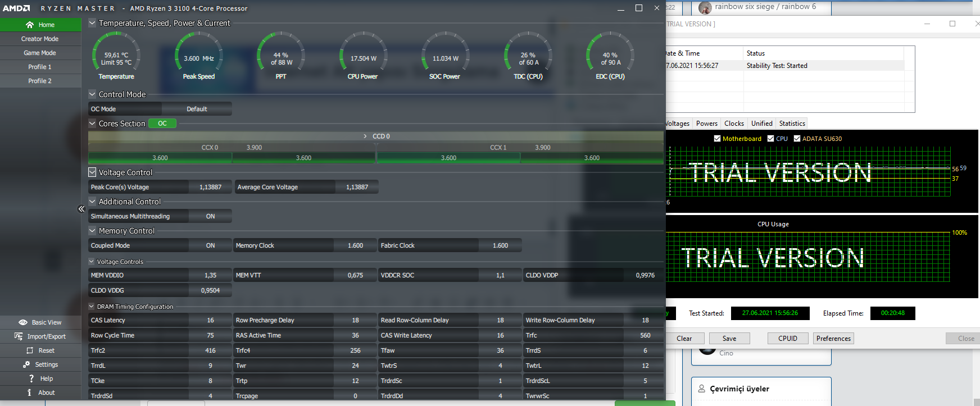Click the CPUID button
Image resolution: width=980 pixels, height=406 pixels.
click(788, 339)
